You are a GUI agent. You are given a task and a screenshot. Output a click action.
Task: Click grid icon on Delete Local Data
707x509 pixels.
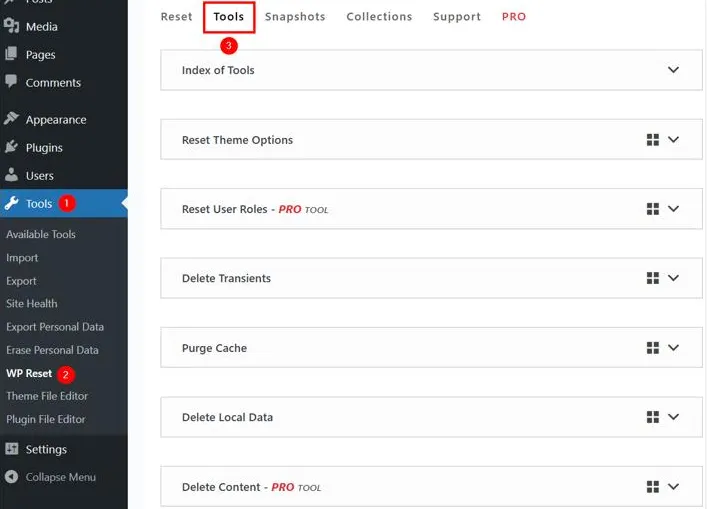(x=652, y=417)
